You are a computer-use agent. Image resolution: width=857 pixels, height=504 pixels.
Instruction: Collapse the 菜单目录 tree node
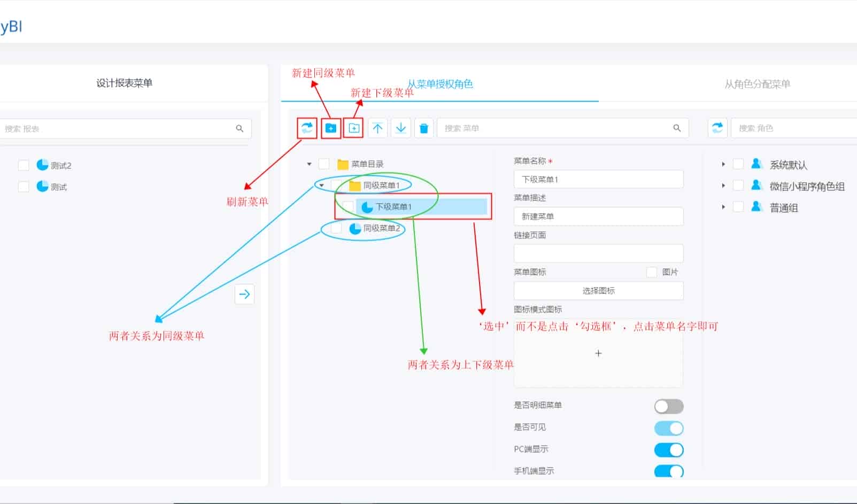tap(309, 164)
